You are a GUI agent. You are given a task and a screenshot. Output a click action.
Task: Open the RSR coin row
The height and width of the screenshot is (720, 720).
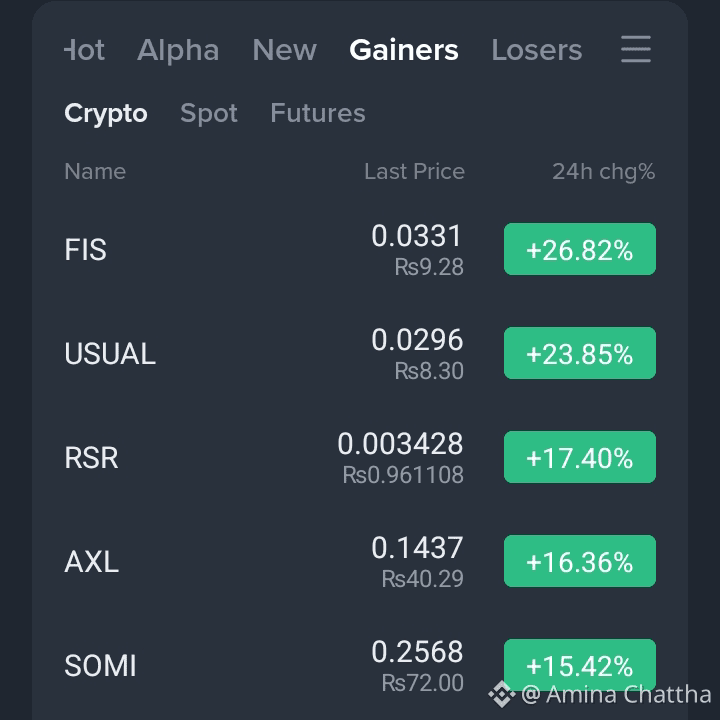[360, 457]
